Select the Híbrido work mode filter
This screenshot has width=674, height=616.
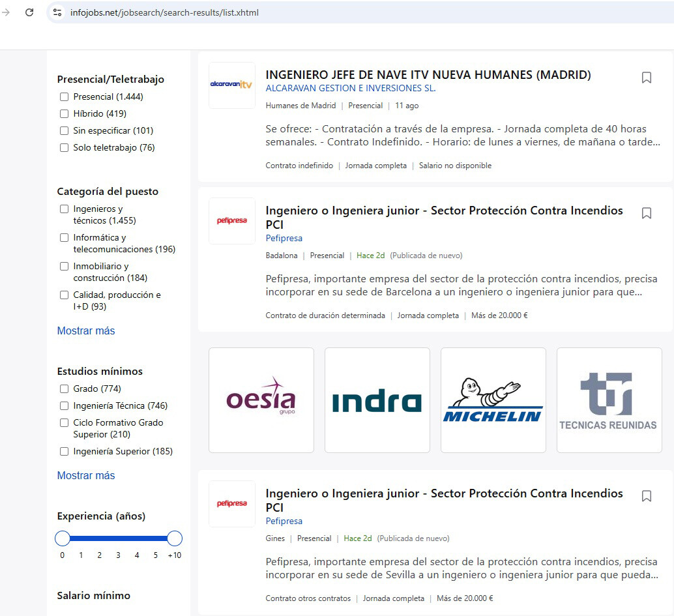(x=64, y=114)
